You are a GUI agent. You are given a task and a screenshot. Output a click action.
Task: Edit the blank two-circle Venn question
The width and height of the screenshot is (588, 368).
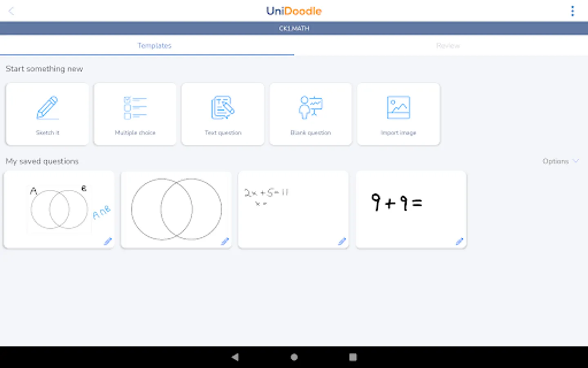(225, 241)
